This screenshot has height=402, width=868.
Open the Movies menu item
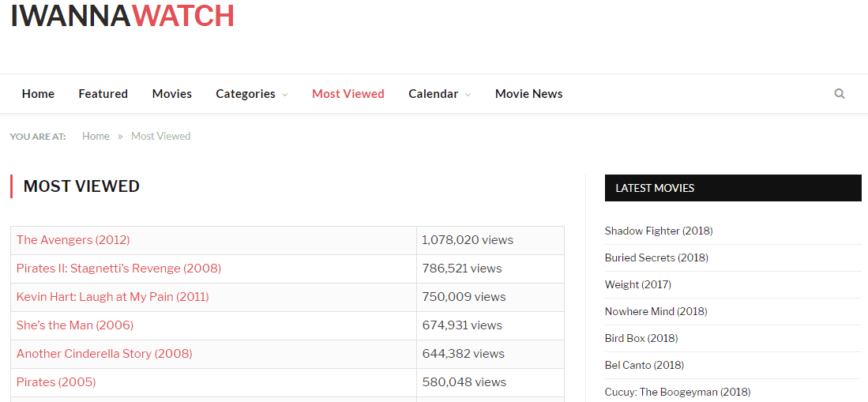(x=172, y=93)
